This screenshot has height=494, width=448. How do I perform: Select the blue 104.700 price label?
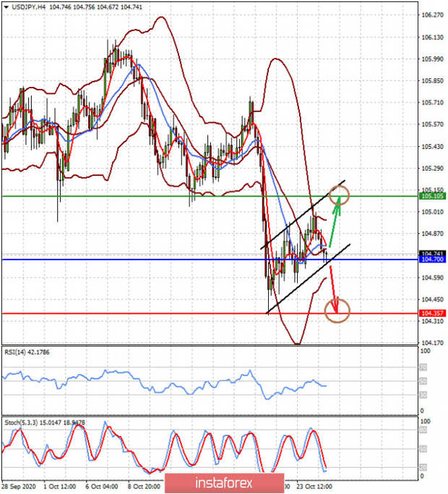(432, 259)
